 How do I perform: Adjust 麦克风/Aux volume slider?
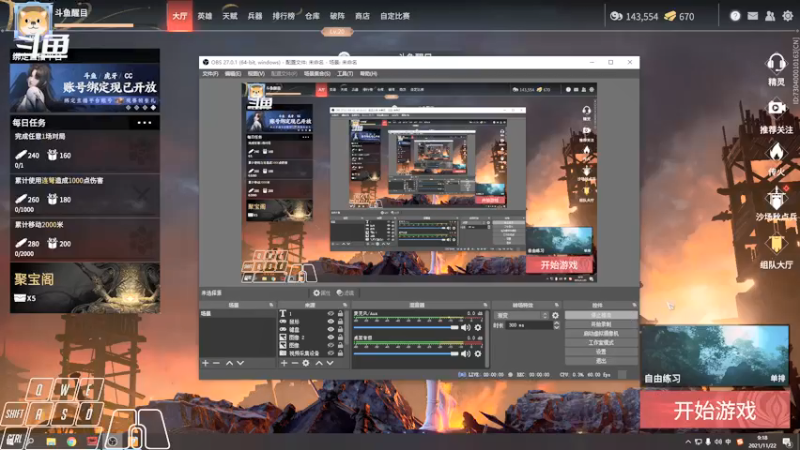406,328
